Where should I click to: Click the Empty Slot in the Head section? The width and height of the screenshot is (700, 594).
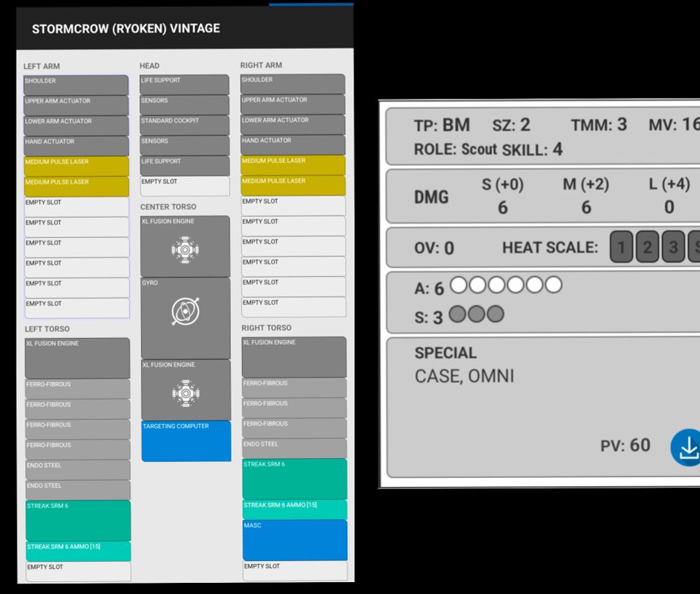(185, 186)
